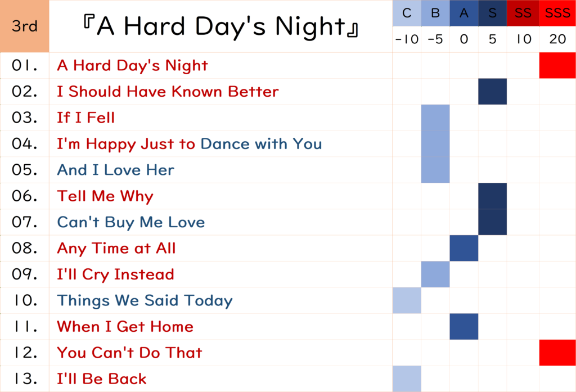Click the B cell for 'I'll Cry Instead'

click(435, 274)
